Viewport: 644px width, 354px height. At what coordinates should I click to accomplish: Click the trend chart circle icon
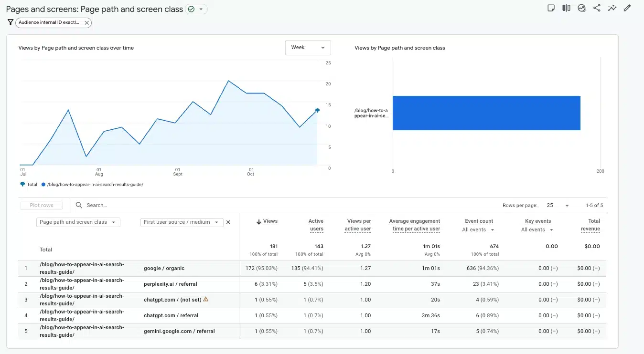point(581,8)
